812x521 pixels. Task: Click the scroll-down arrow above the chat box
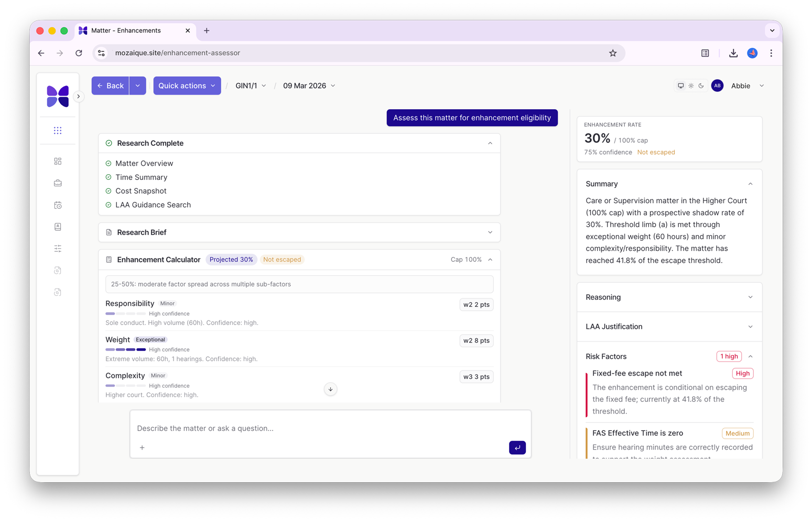[x=330, y=389]
